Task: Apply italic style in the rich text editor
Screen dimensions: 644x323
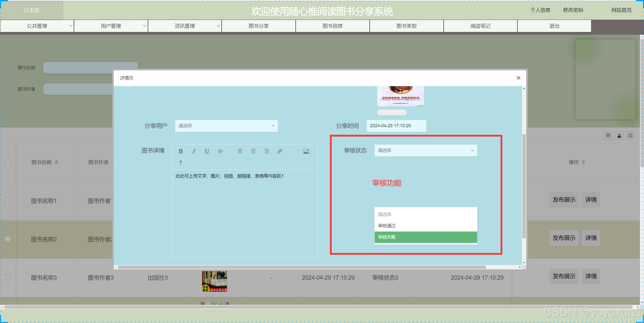Action: (194, 151)
